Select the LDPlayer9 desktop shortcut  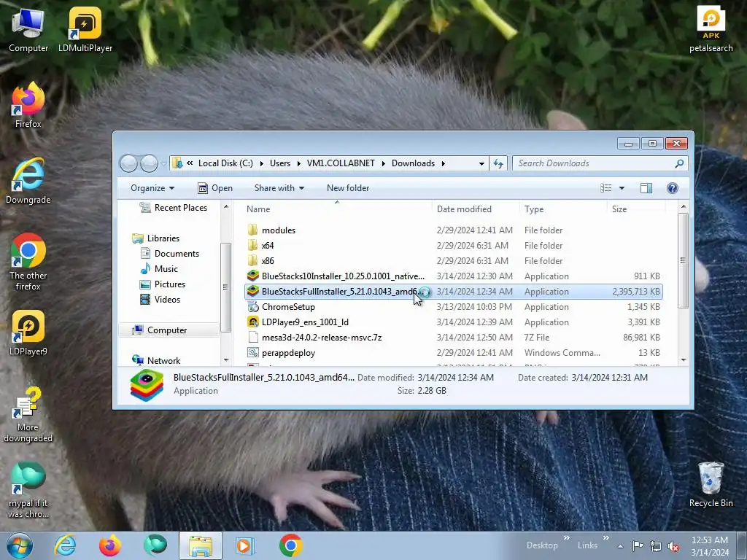tap(28, 333)
